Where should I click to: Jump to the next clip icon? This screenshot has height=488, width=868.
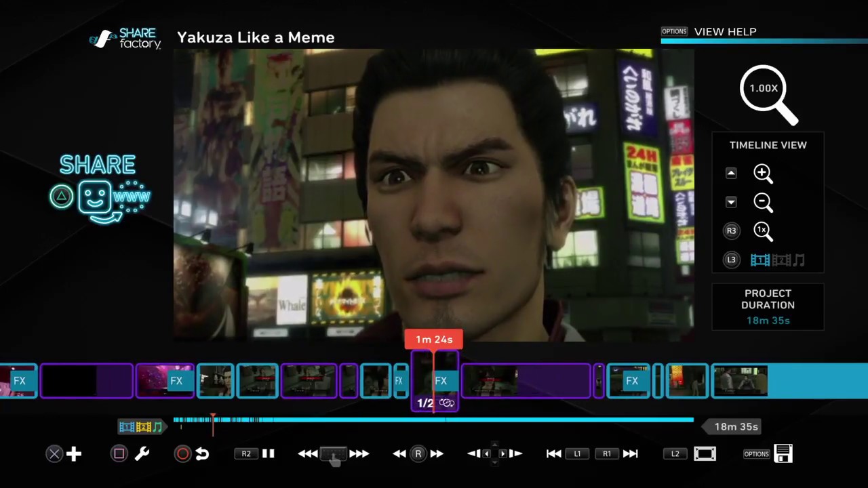pos(631,454)
